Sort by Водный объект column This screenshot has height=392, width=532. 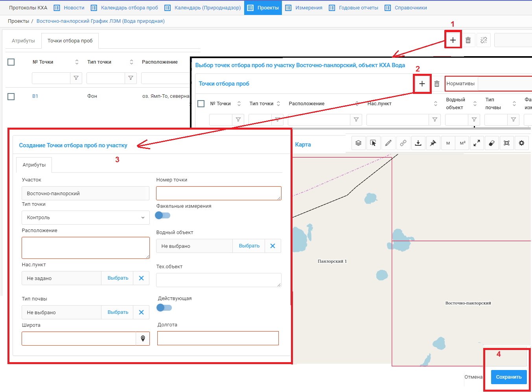click(x=475, y=104)
